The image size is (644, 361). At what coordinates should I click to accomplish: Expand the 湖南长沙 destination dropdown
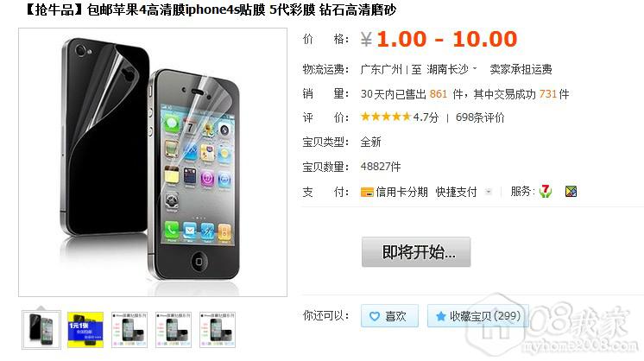(x=475, y=68)
